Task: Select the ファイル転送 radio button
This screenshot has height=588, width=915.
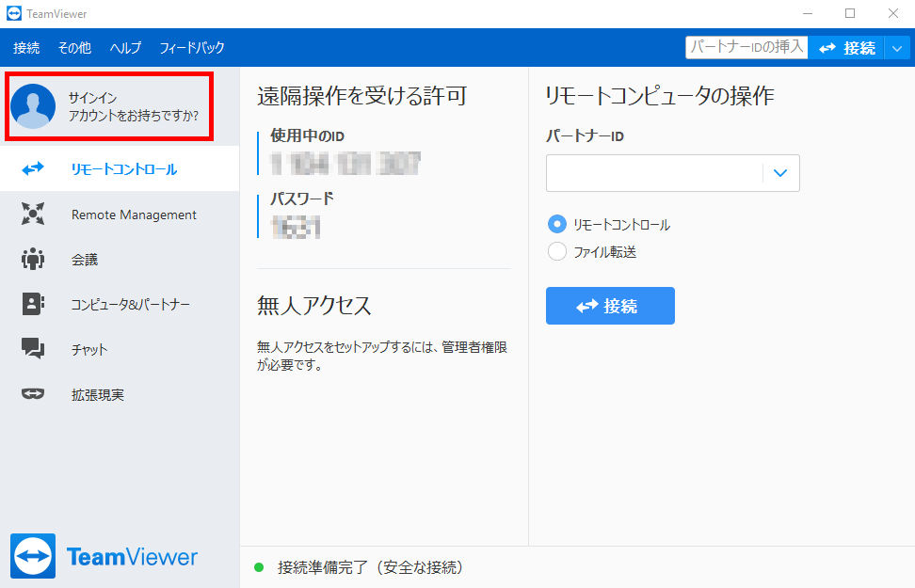Action: pos(556,251)
